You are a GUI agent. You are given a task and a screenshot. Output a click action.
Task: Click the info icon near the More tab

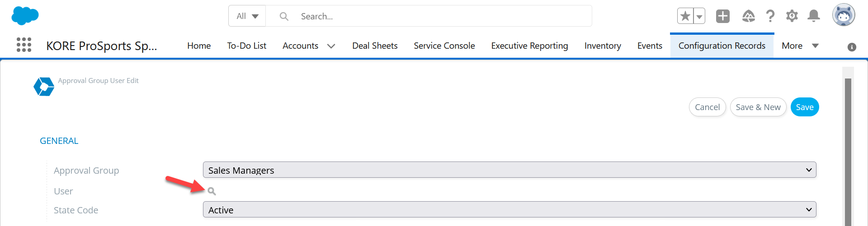tap(852, 47)
